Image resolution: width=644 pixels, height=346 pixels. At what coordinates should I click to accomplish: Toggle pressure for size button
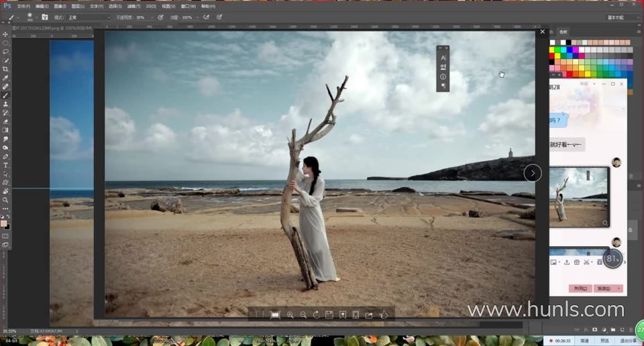pyautogui.click(x=219, y=17)
